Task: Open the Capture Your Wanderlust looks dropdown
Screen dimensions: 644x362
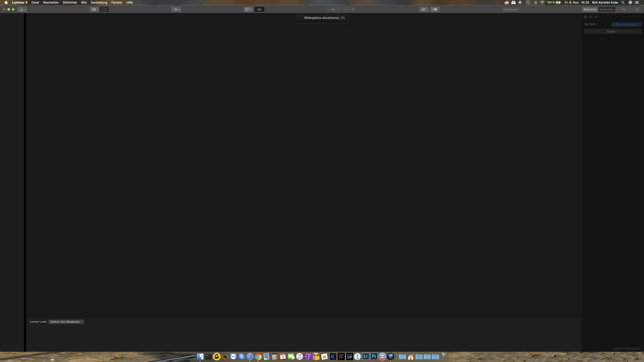Action: click(66, 322)
